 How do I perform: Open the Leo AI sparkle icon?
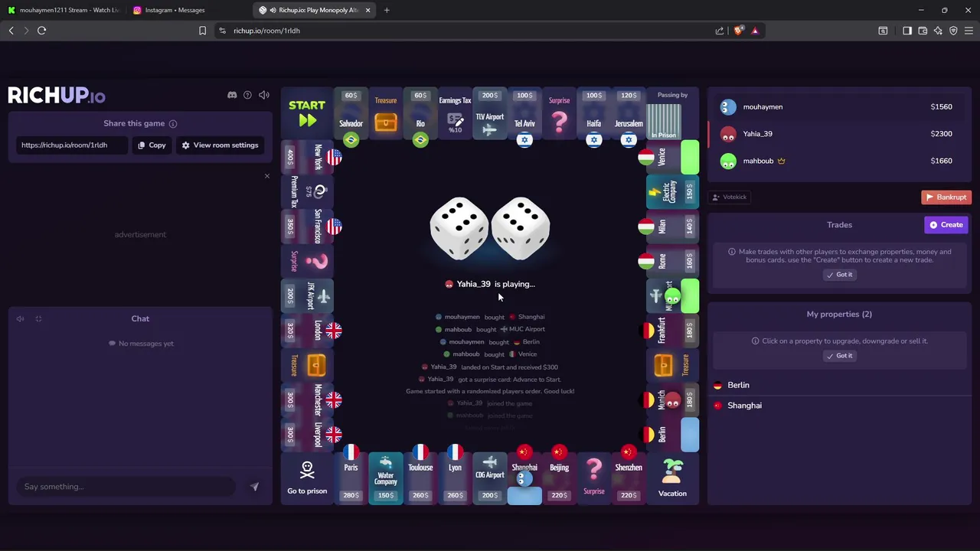tap(938, 31)
